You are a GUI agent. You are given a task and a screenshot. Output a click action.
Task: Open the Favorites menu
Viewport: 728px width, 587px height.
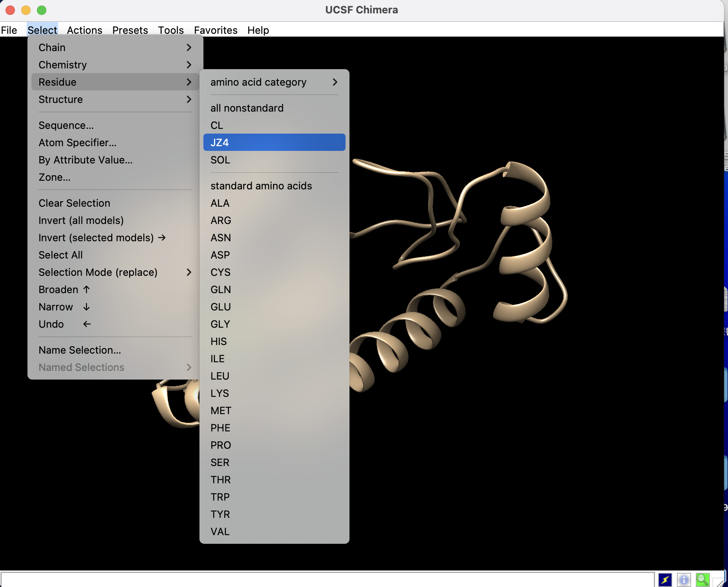click(215, 30)
